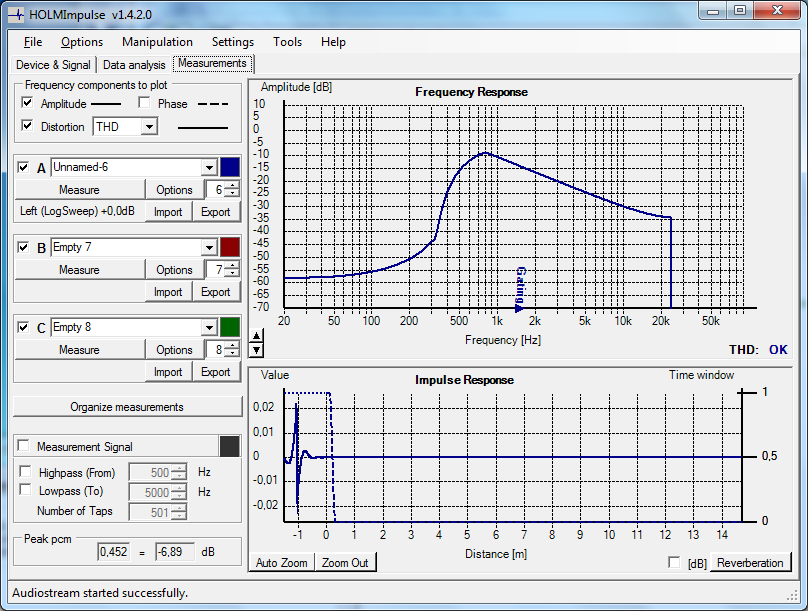Open slot A Unnamed-6 dropdown

pyautogui.click(x=209, y=167)
